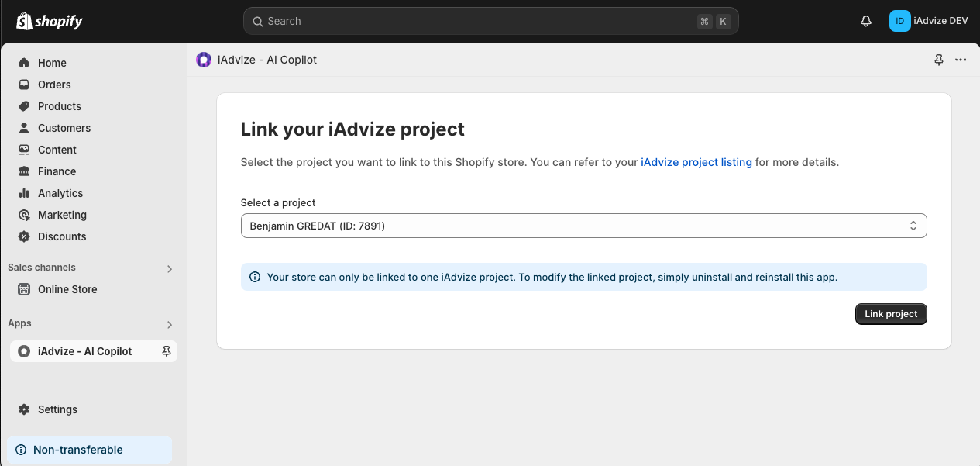Click the Apps heading
The width and height of the screenshot is (980, 466).
[19, 323]
